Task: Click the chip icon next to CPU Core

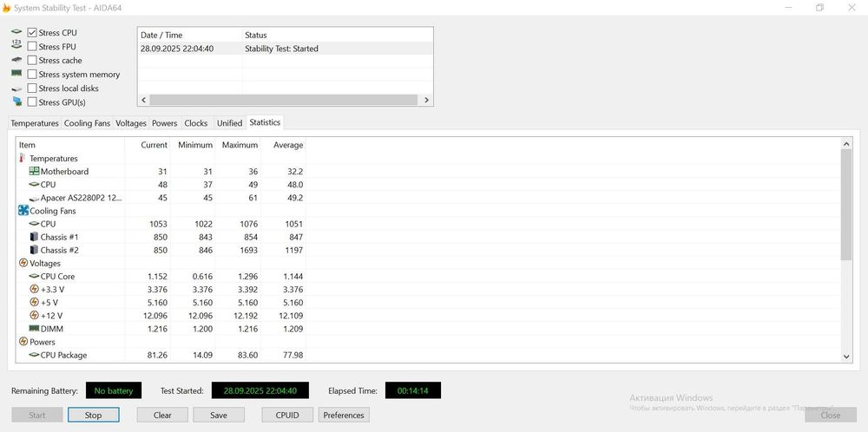Action: 35,277
